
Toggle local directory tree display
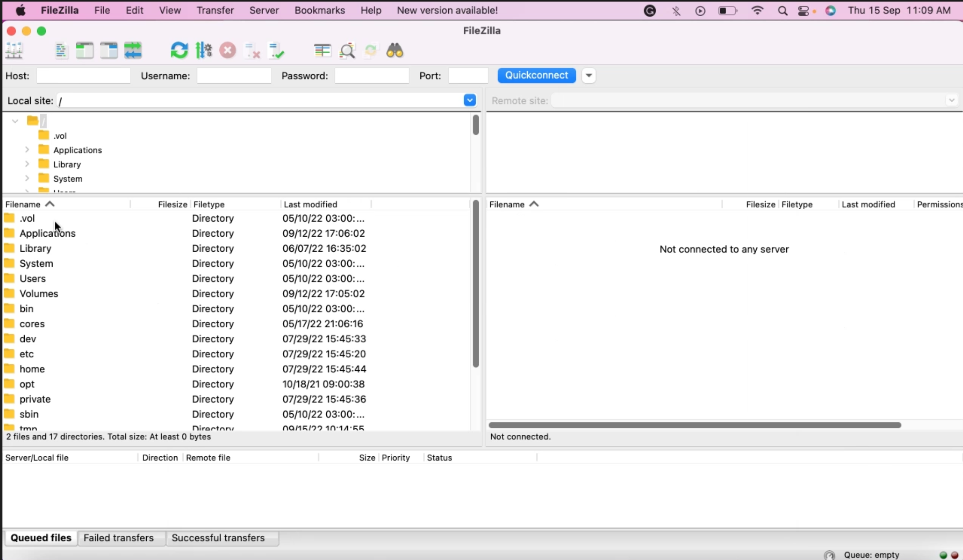pyautogui.click(x=85, y=51)
